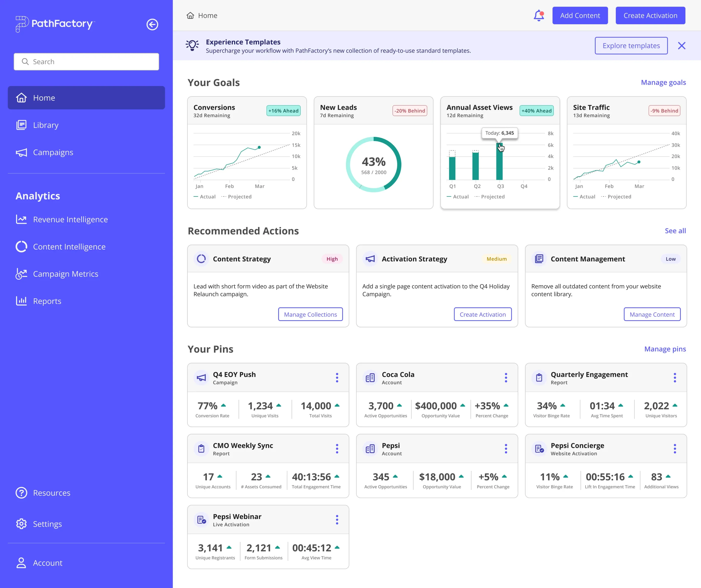Screen dimensions: 701x588
Task: Click the Library sidebar icon
Action: click(x=21, y=125)
